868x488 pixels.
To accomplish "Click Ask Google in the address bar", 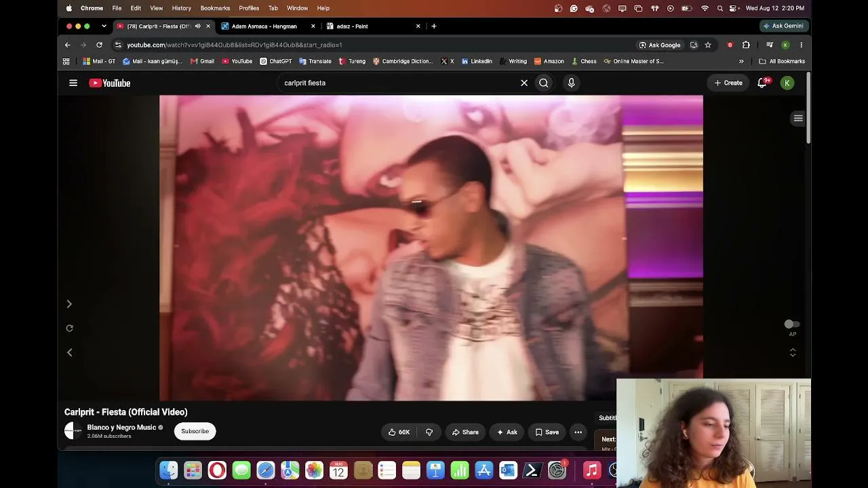I will click(x=660, y=45).
